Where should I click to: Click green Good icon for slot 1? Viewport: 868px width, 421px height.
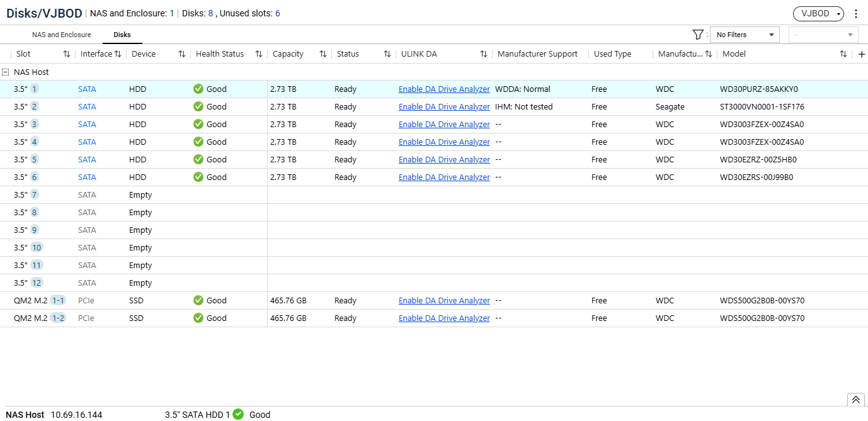(198, 89)
